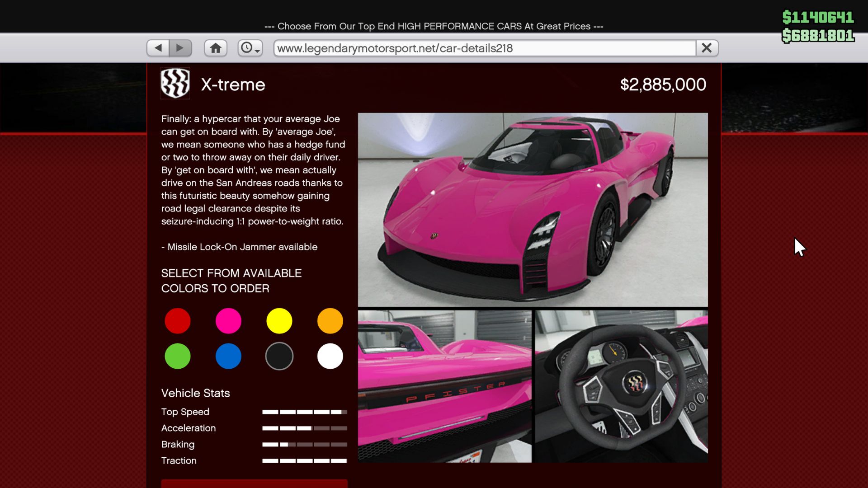The height and width of the screenshot is (488, 868).
Task: Select the white color swatch
Action: (x=330, y=356)
